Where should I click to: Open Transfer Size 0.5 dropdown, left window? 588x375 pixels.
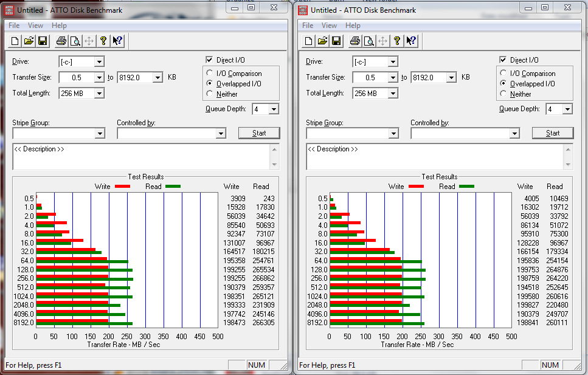pyautogui.click(x=99, y=78)
